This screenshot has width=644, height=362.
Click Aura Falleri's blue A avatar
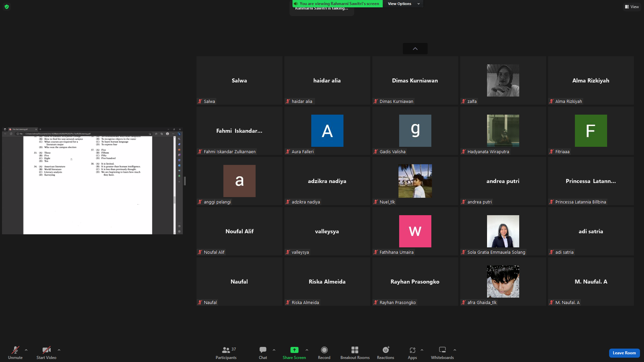(327, 131)
